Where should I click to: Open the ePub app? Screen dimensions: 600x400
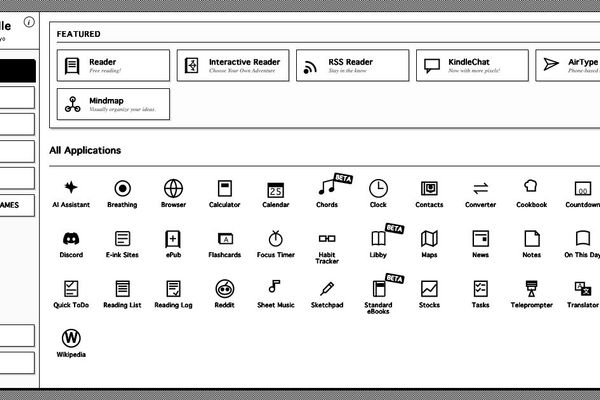tap(173, 244)
